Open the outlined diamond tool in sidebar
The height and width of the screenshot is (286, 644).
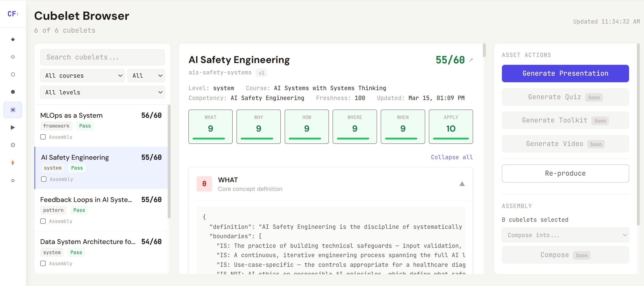pyautogui.click(x=13, y=57)
